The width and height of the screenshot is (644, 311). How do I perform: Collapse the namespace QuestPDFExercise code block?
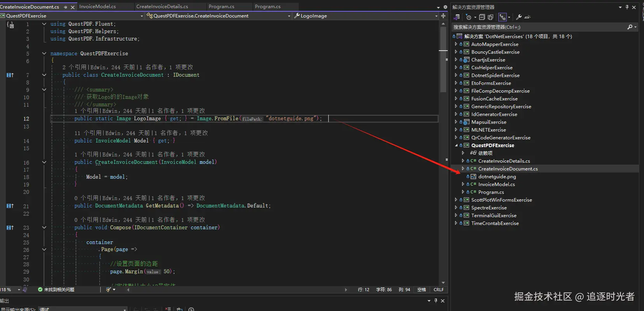pyautogui.click(x=44, y=53)
